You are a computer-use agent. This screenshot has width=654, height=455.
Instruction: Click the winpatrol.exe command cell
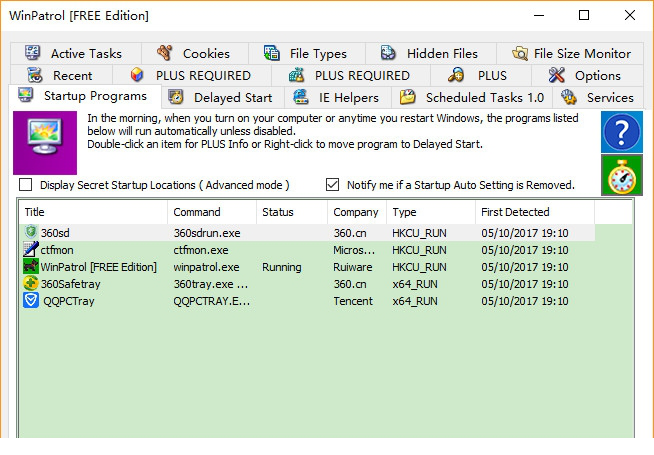point(206,267)
